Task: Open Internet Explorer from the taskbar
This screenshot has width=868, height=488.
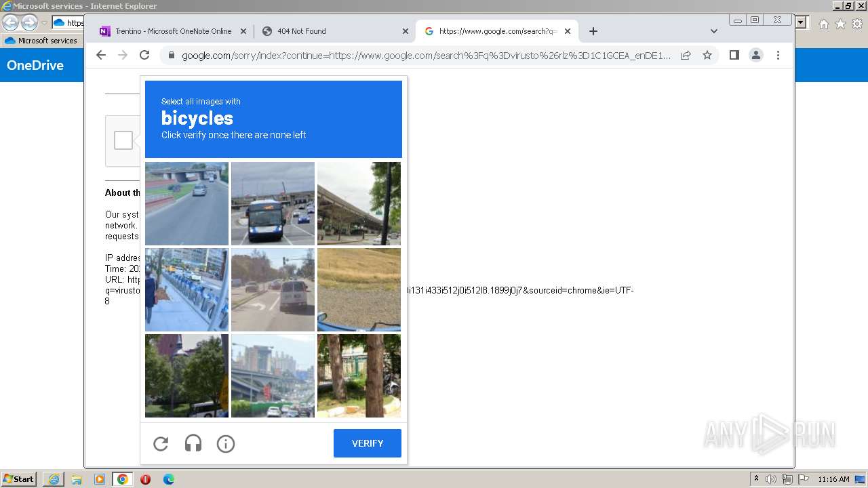Action: pyautogui.click(x=54, y=479)
